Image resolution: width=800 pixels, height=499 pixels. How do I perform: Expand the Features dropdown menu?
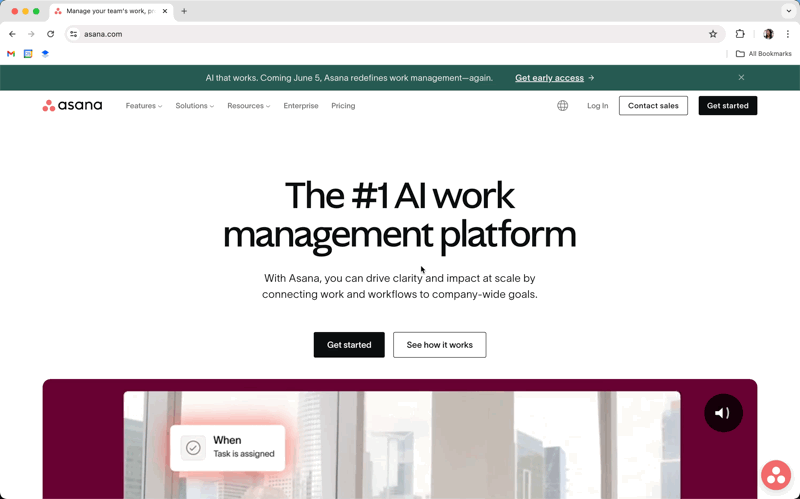coord(143,106)
